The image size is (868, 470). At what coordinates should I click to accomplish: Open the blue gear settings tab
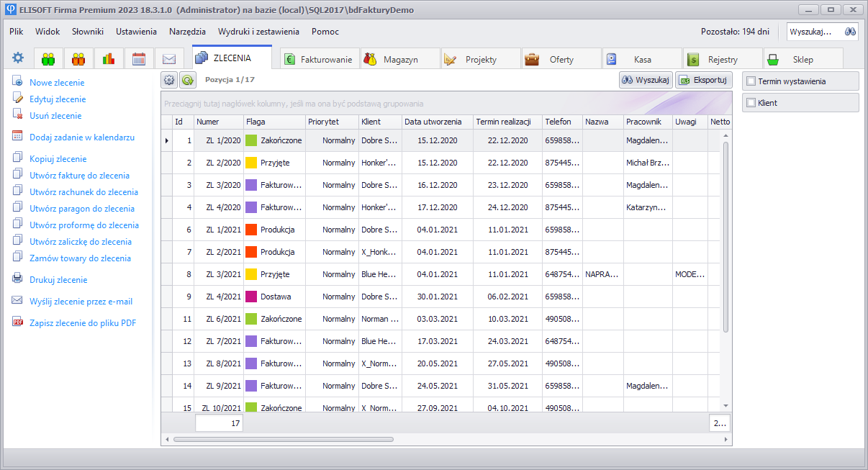tap(18, 58)
